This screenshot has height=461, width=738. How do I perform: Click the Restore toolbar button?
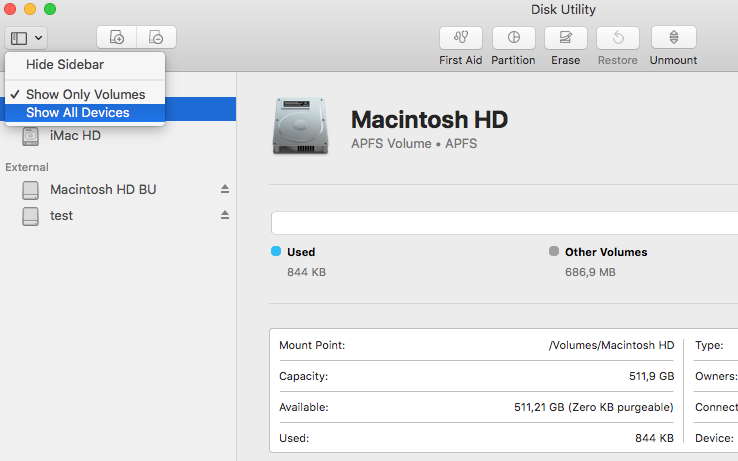point(618,38)
